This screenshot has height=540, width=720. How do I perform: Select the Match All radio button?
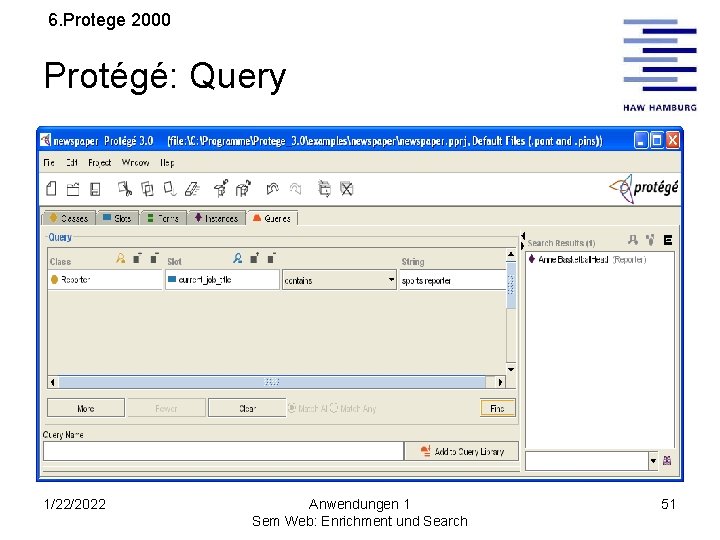[292, 408]
